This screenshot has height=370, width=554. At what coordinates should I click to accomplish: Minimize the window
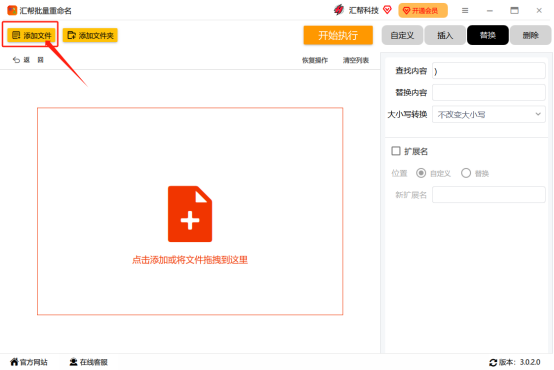[x=490, y=11]
